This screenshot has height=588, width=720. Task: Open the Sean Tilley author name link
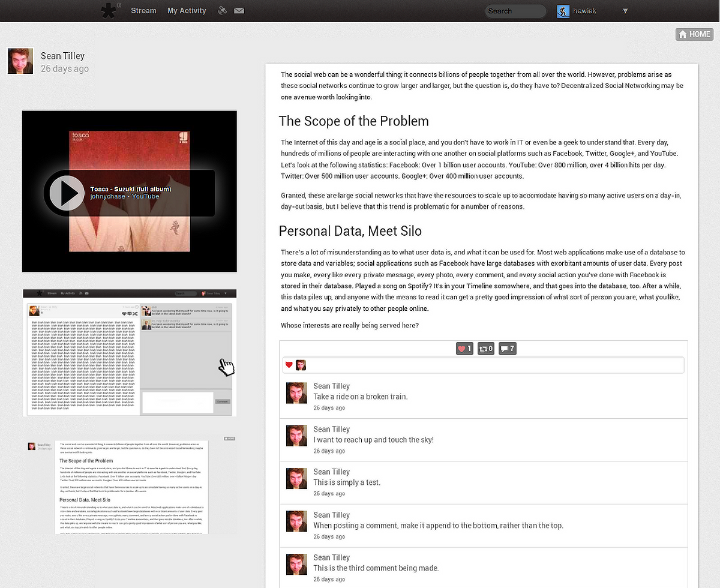pyautogui.click(x=62, y=56)
